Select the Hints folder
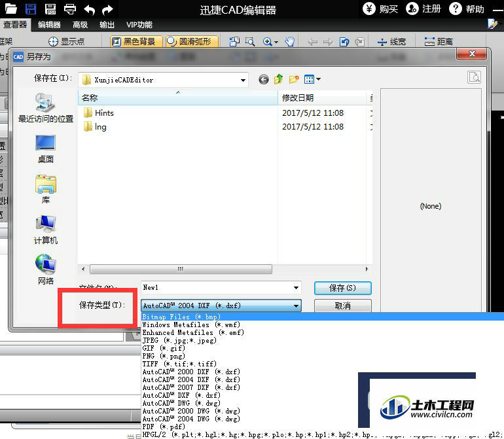The height and width of the screenshot is (439, 504). 99,113
